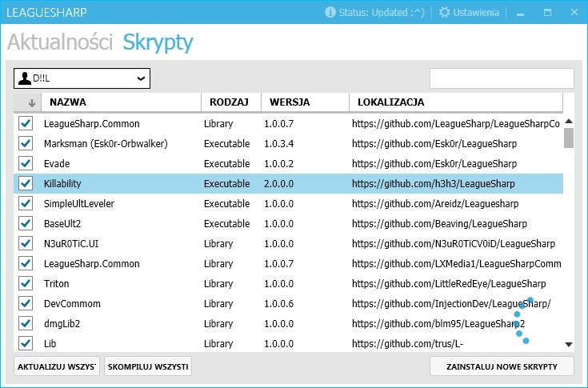Viewport: 588px width, 388px height.
Task: Uncheck LeagueSharp.Common from LXMedia1 repo
Action: 26,263
